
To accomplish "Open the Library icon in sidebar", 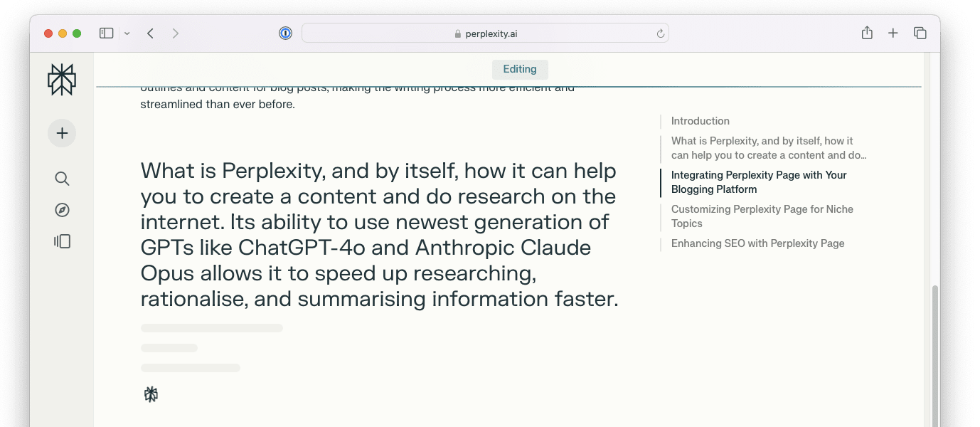I will click(x=62, y=241).
